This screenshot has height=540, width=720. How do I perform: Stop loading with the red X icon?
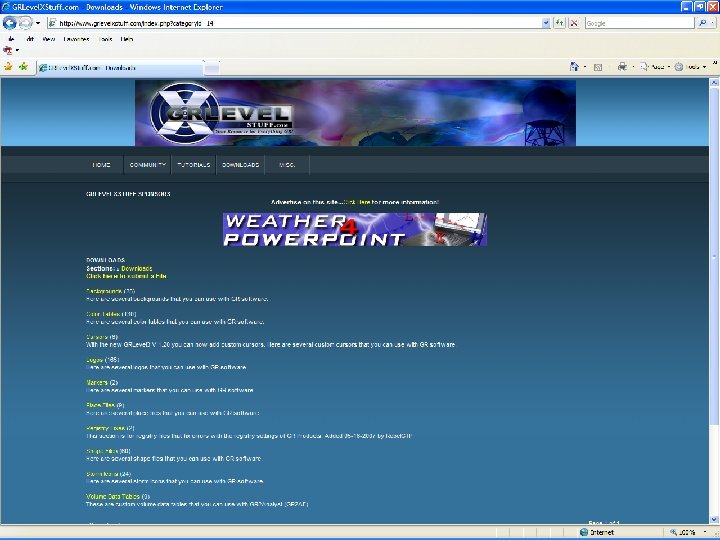[x=574, y=23]
